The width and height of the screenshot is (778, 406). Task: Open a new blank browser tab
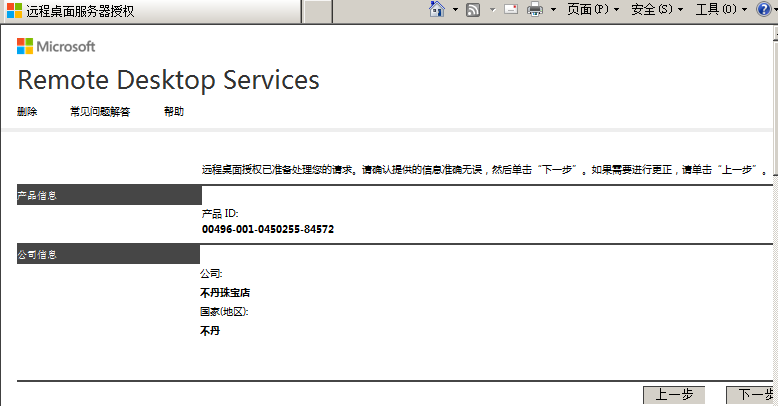[x=317, y=11]
